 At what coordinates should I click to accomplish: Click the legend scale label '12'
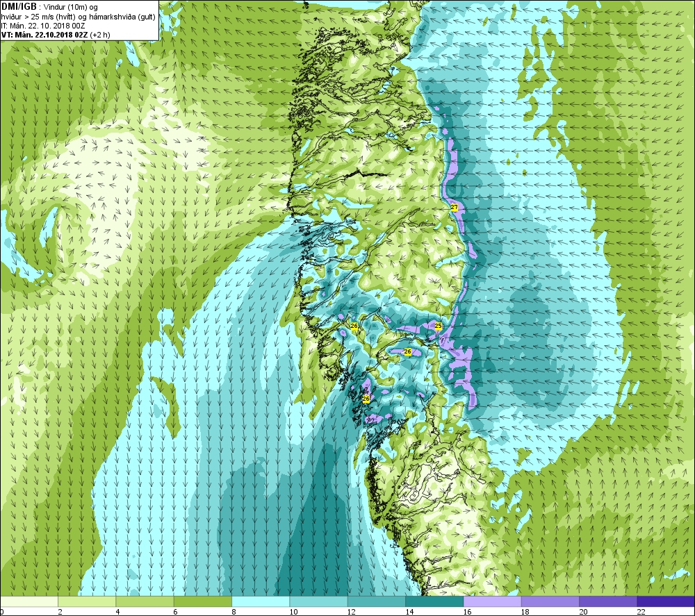tap(352, 612)
